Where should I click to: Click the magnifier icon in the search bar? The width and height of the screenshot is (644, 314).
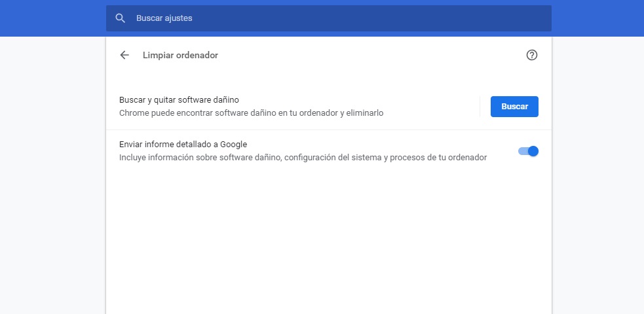click(120, 18)
